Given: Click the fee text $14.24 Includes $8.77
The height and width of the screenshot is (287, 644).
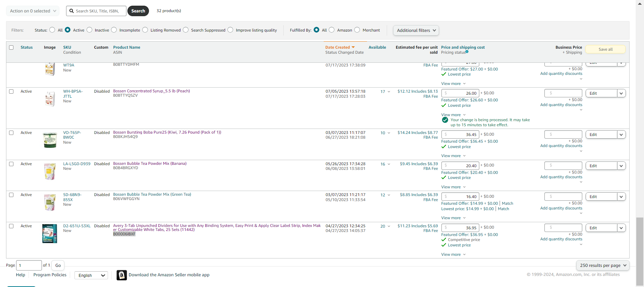Looking at the screenshot, I should click(418, 133).
